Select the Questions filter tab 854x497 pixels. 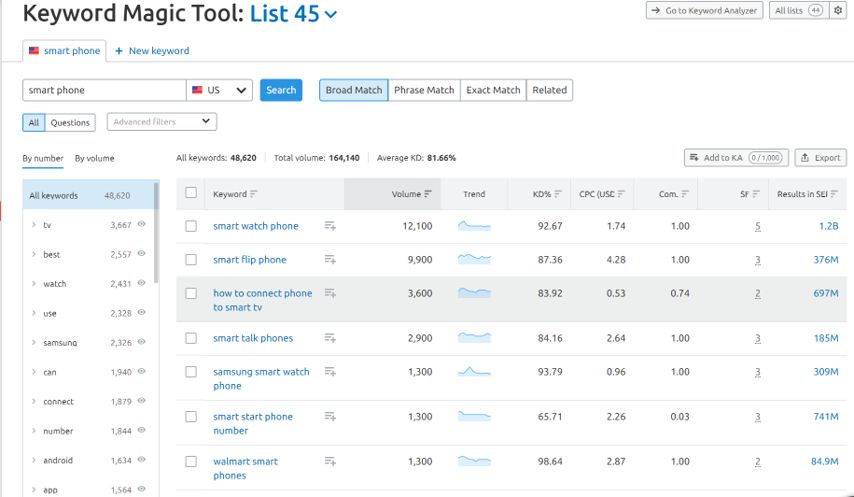70,123
